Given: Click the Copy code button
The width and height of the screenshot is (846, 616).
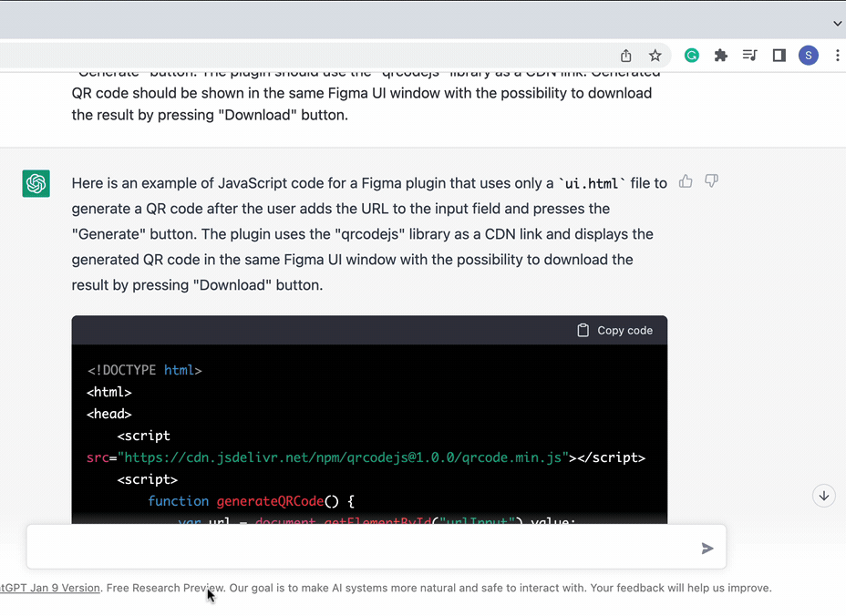Looking at the screenshot, I should 615,331.
